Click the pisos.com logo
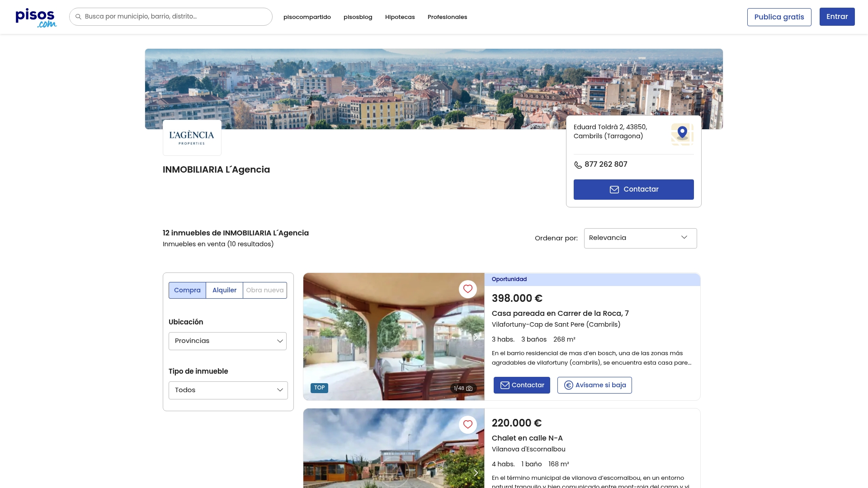Viewport: 868px width, 488px height. point(36,18)
